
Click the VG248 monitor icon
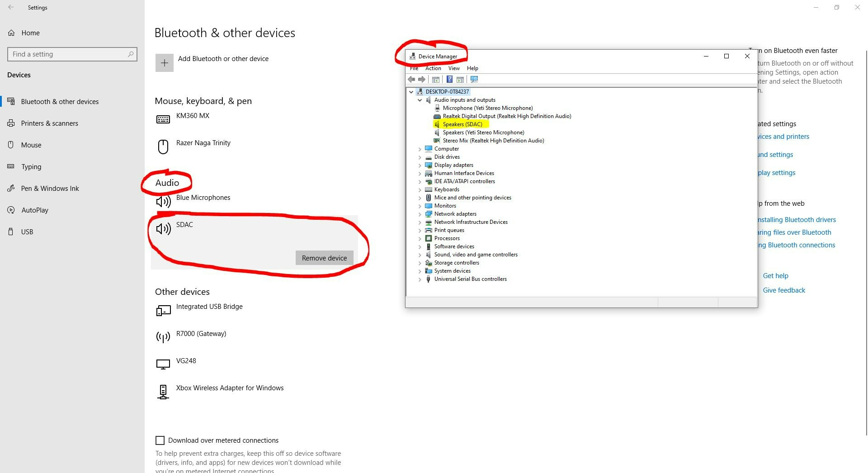163,364
